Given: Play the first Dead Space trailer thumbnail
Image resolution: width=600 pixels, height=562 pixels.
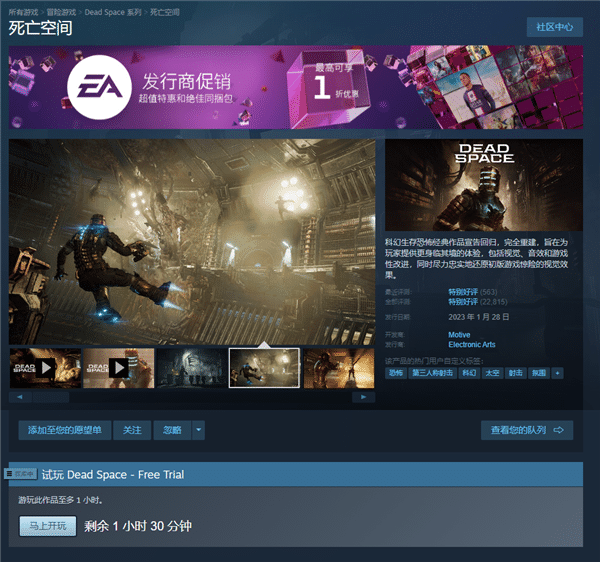Looking at the screenshot, I should coord(46,368).
